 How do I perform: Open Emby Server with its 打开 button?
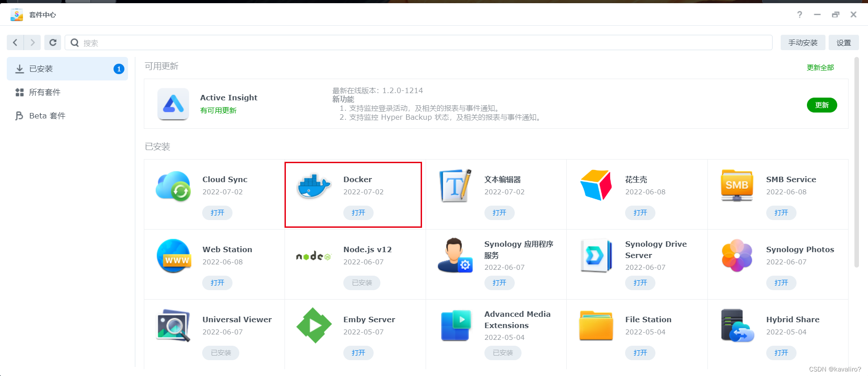click(358, 352)
